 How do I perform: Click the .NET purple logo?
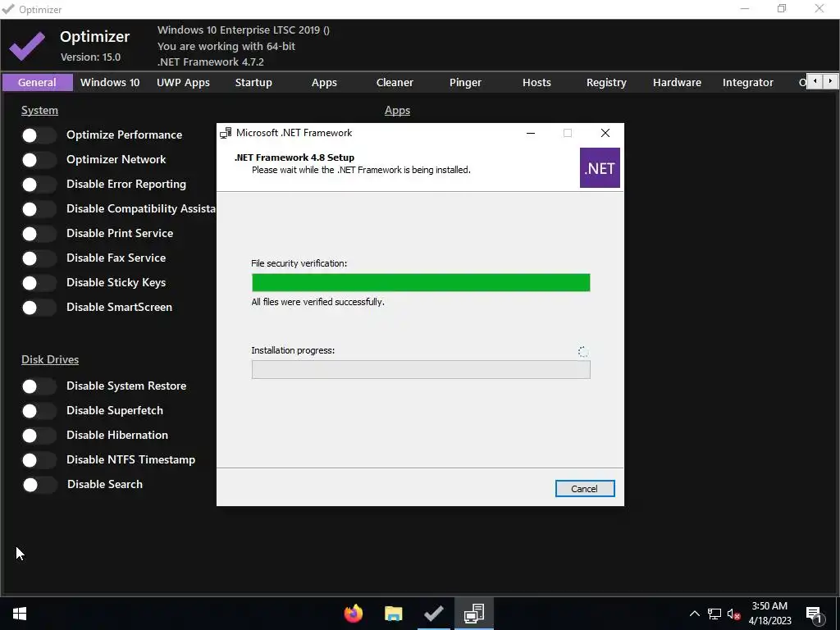click(x=600, y=168)
